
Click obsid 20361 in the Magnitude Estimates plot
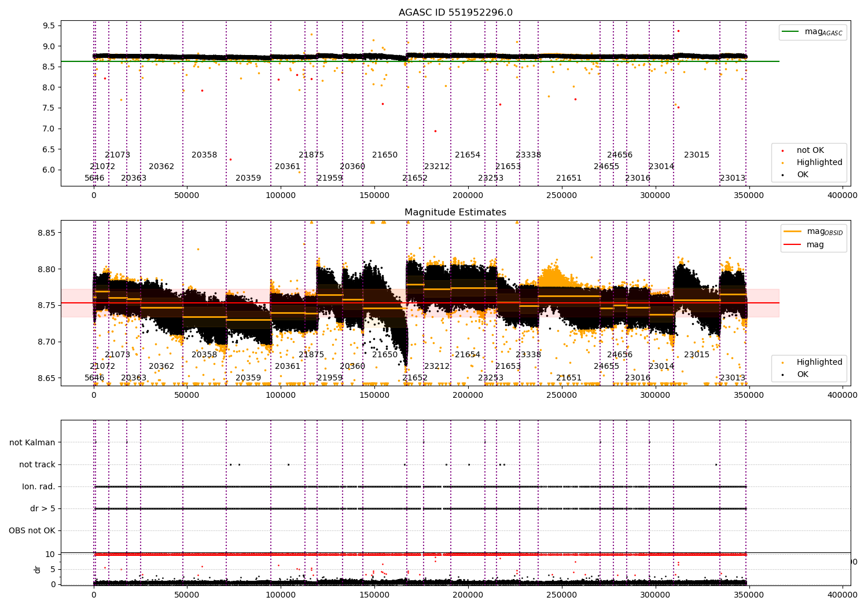click(x=288, y=366)
